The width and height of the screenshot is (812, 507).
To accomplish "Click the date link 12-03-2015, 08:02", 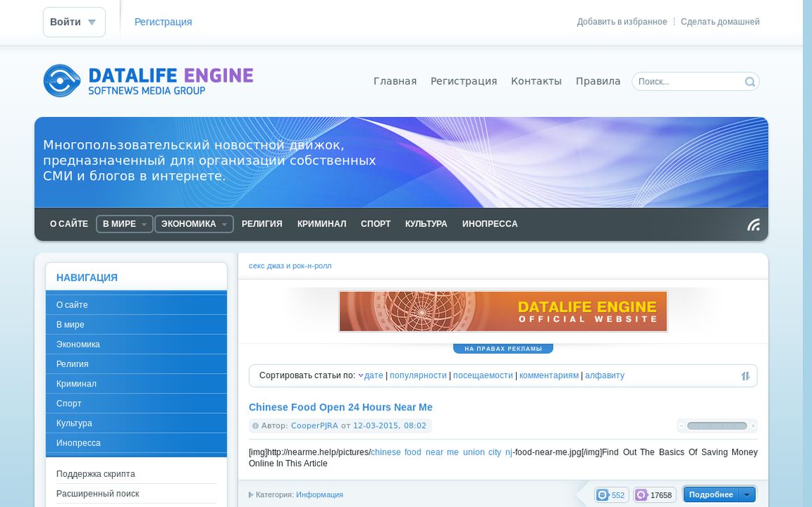I will tap(389, 426).
